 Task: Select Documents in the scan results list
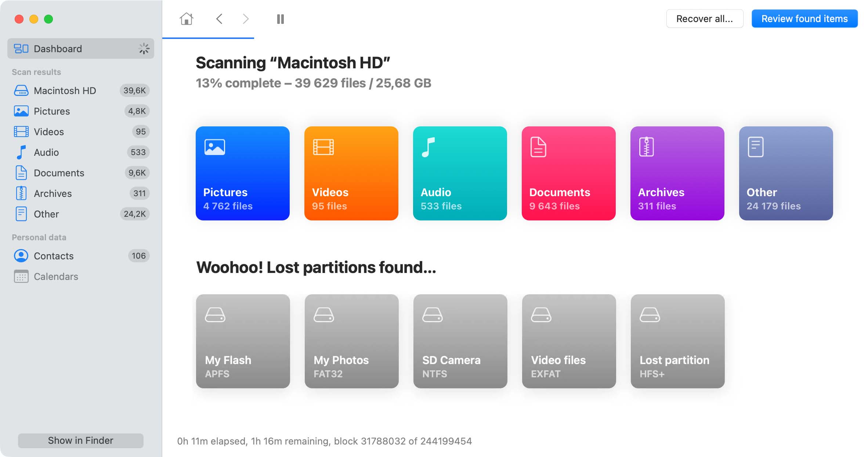(59, 173)
